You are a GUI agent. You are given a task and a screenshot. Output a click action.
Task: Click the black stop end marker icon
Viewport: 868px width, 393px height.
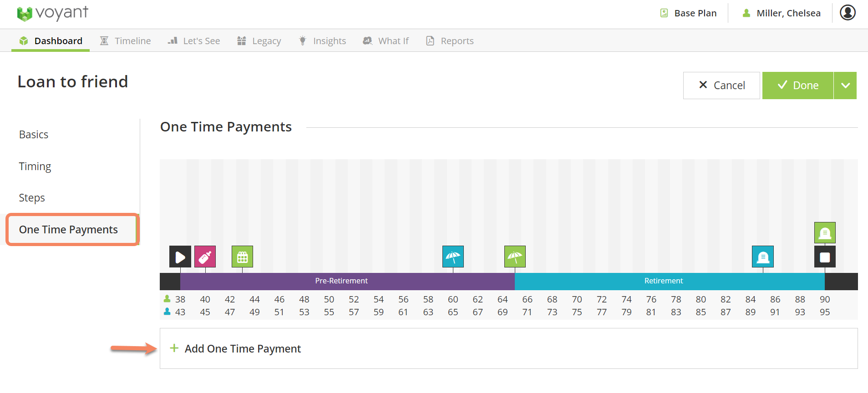pos(825,257)
